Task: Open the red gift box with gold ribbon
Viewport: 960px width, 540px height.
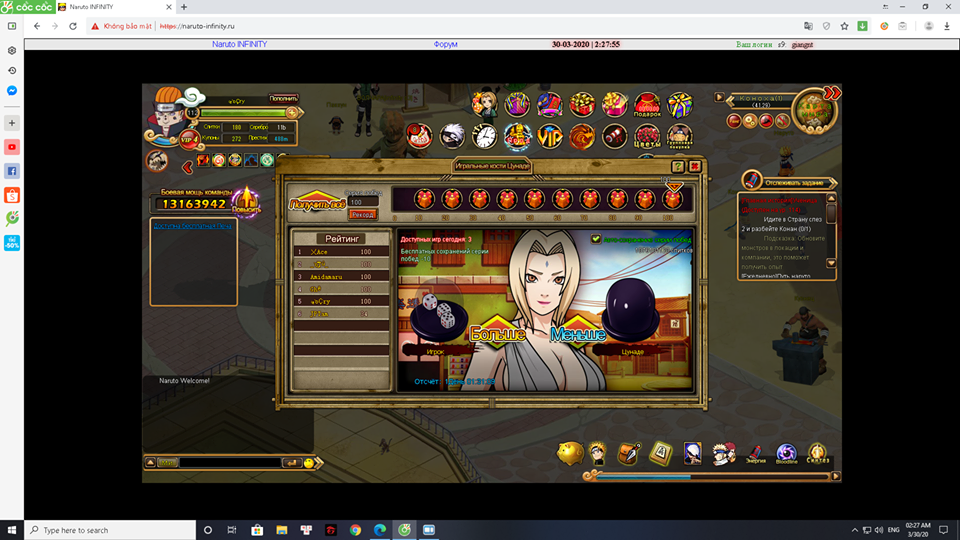Action: pos(582,105)
